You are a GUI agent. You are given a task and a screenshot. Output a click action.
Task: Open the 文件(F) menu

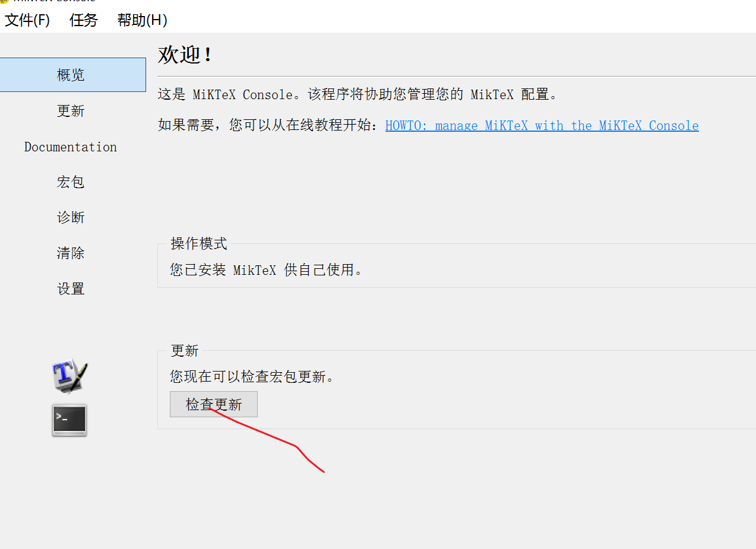tap(27, 20)
